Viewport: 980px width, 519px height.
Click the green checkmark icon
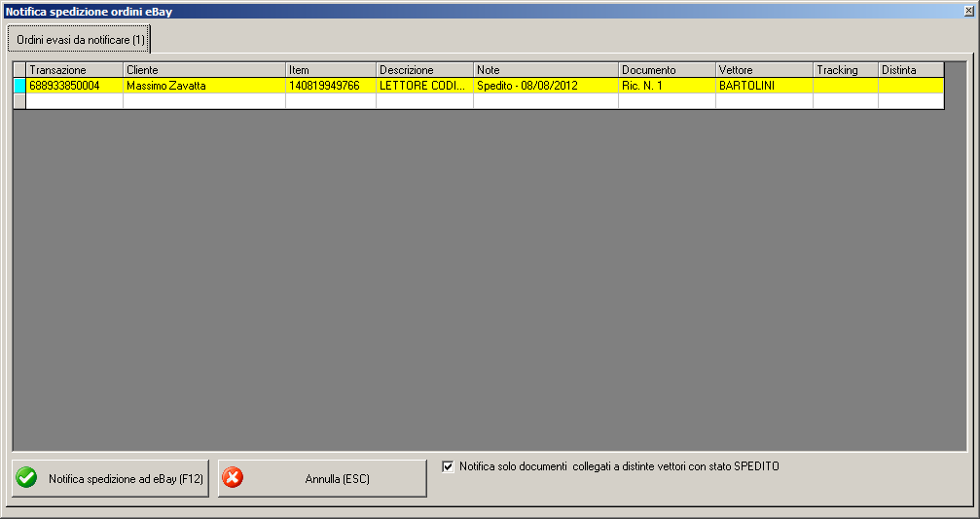click(x=26, y=478)
